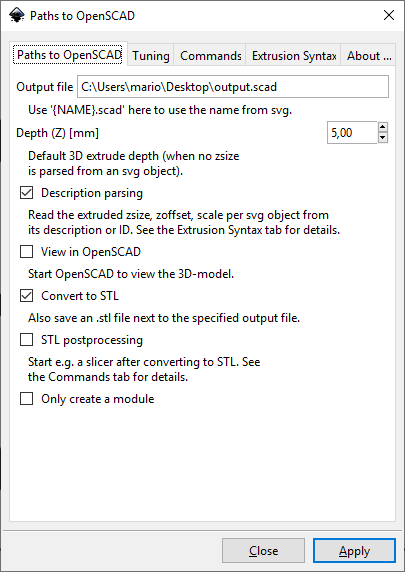Focus the Depth (Z) value field
405x572 pixels.
click(x=352, y=133)
